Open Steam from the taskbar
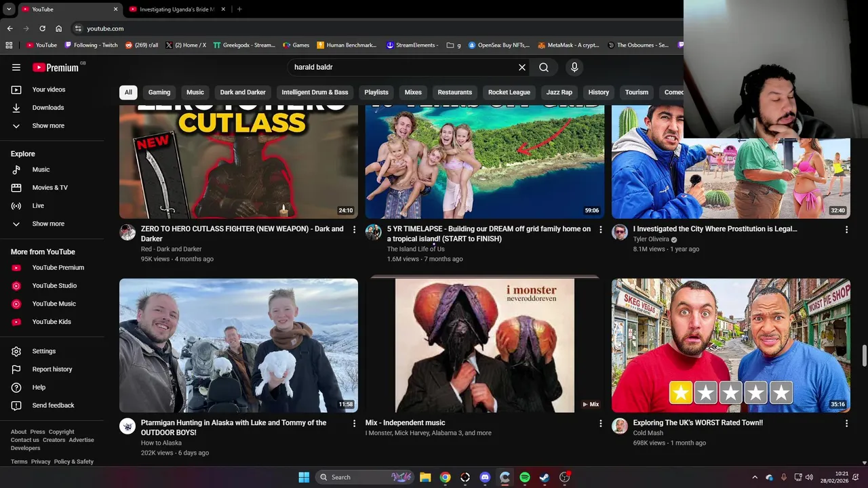 point(545,477)
